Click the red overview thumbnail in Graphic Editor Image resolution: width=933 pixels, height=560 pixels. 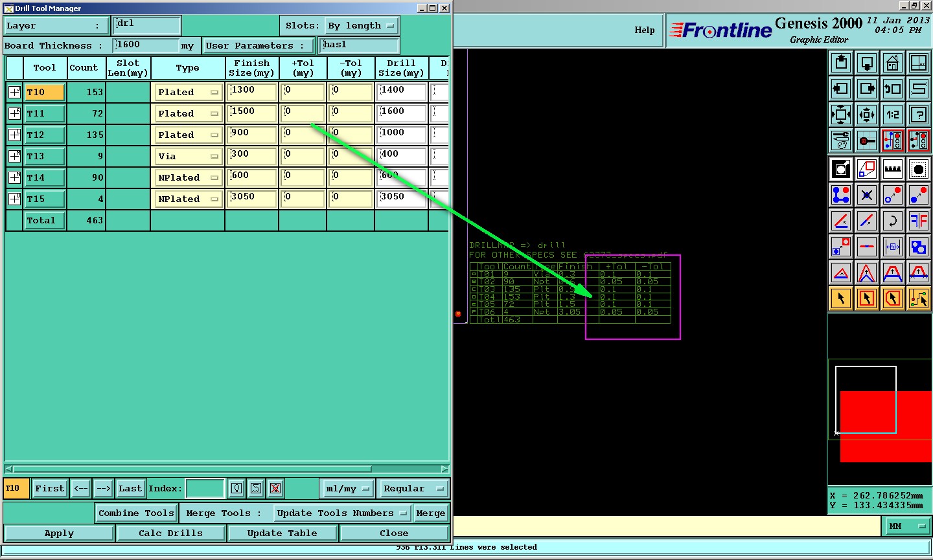pos(886,427)
